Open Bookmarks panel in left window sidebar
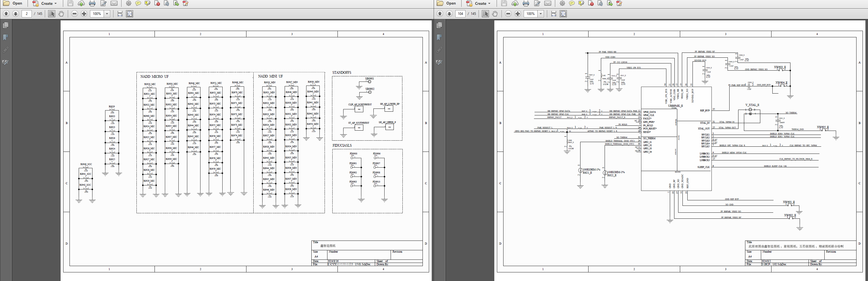Image resolution: width=868 pixels, height=281 pixels. [x=5, y=37]
